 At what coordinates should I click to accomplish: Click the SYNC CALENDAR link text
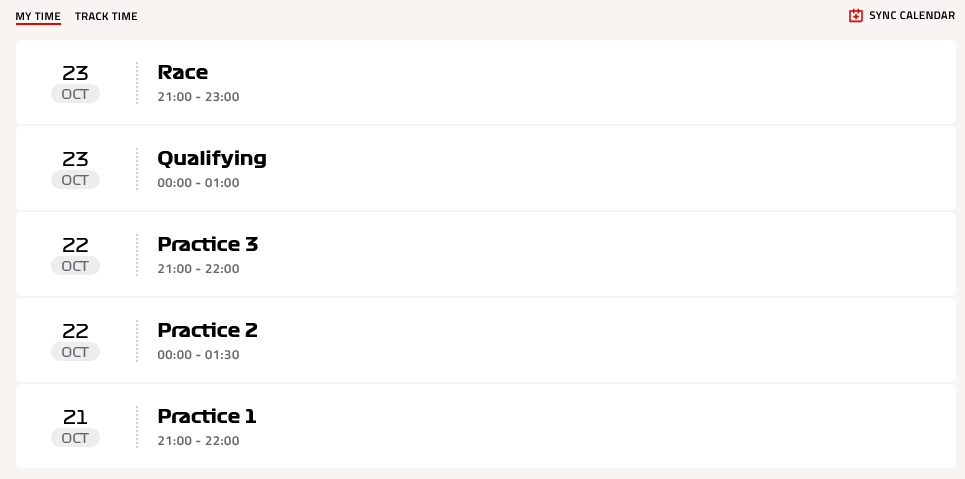tap(911, 16)
